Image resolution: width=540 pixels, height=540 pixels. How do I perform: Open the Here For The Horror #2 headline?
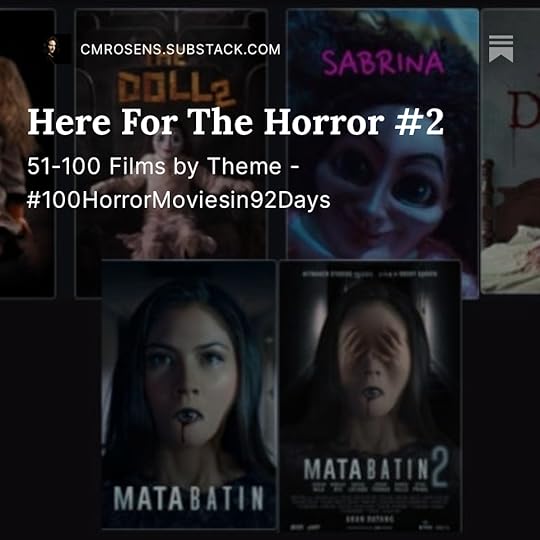236,122
